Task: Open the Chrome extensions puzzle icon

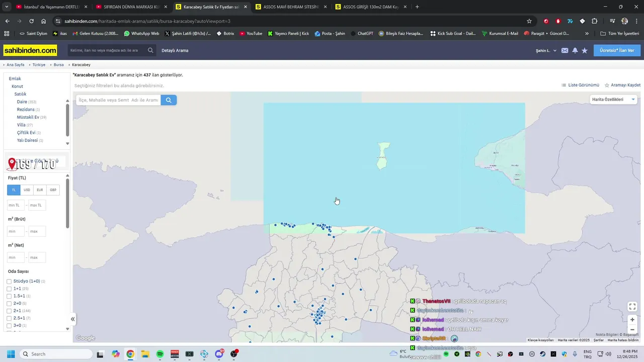Action: click(594, 21)
